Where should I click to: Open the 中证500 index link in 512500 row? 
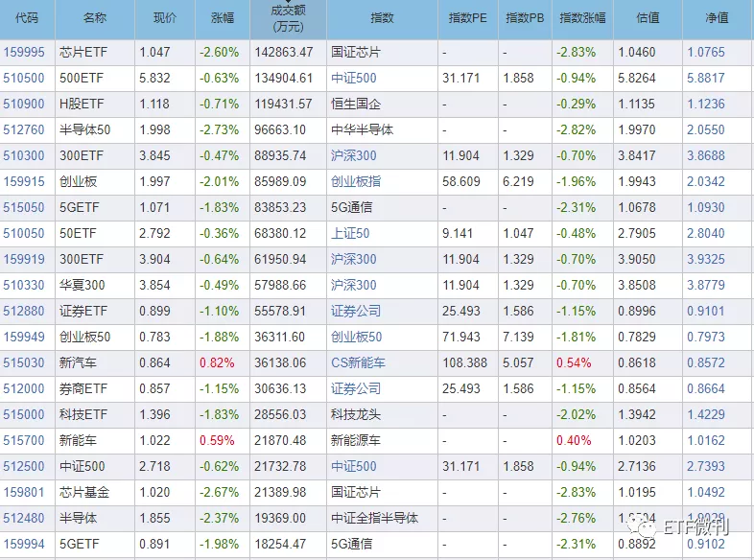coord(354,467)
